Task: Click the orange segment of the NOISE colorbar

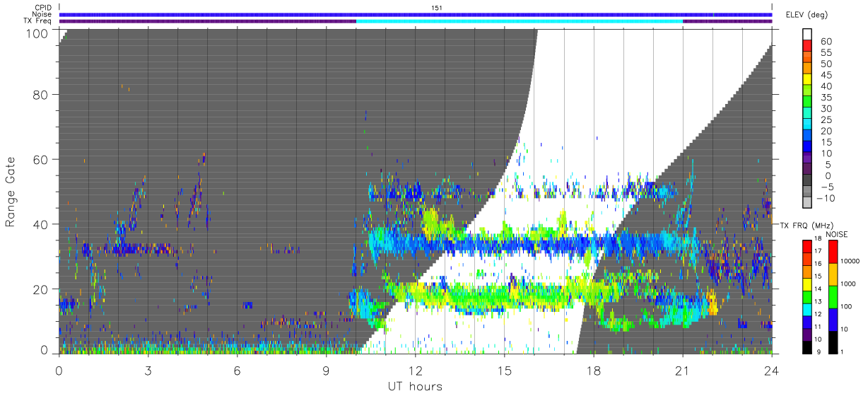Action: click(833, 274)
